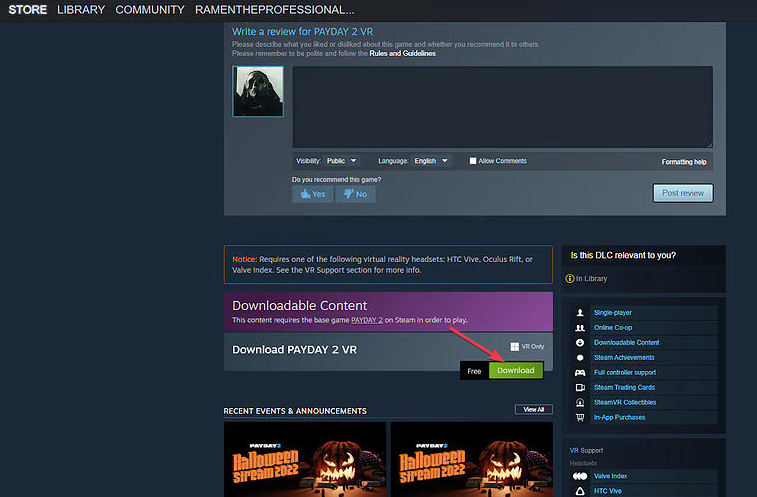Click the 'Write a review for PAYDAY 2 VR' heading
The image size is (757, 497).
pyautogui.click(x=302, y=31)
